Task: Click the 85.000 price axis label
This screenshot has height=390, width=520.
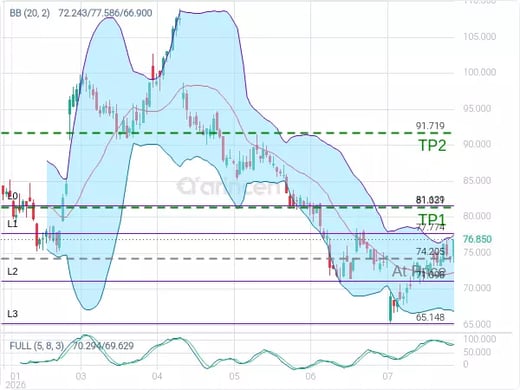Action: (477, 180)
